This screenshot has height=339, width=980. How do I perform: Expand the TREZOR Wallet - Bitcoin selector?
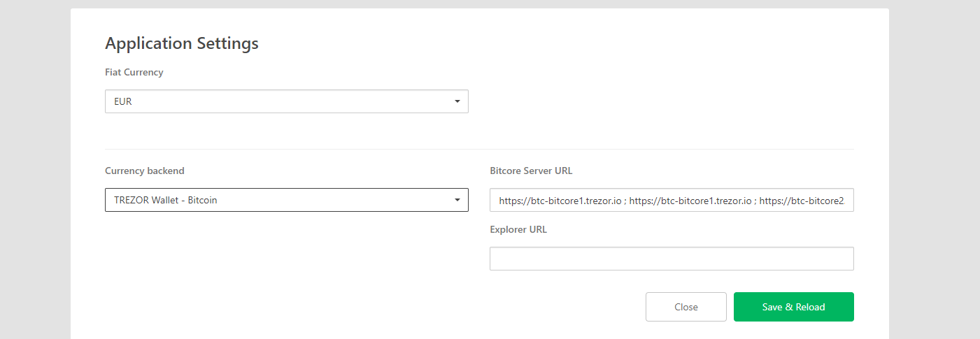pos(287,200)
